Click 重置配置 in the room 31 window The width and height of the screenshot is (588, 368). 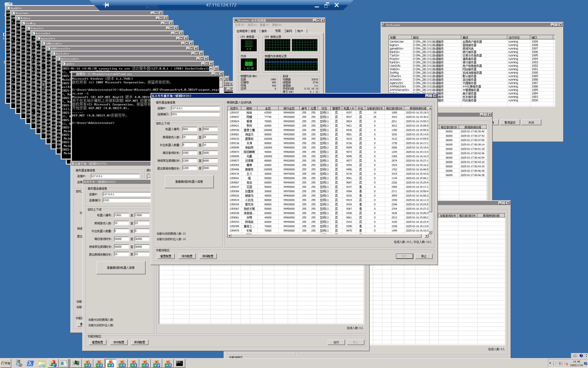point(166,256)
